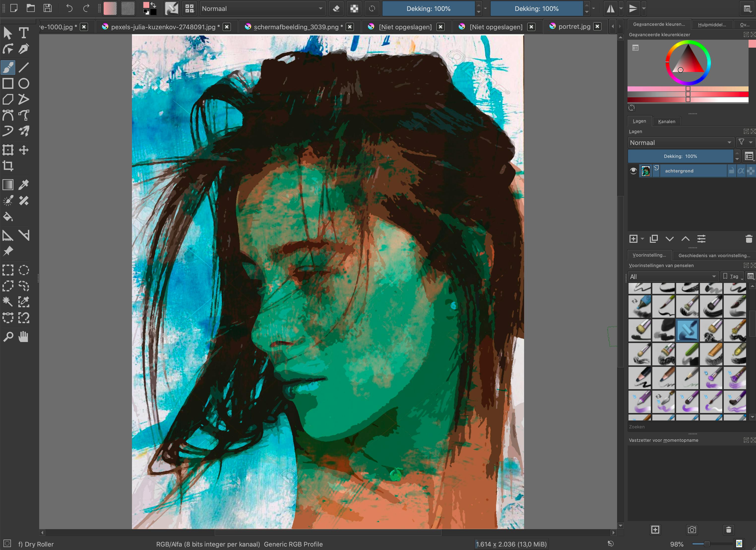Image resolution: width=756 pixels, height=550 pixels.
Task: Open the Normaal blending mode dropdown in the toolbar
Action: pos(262,9)
